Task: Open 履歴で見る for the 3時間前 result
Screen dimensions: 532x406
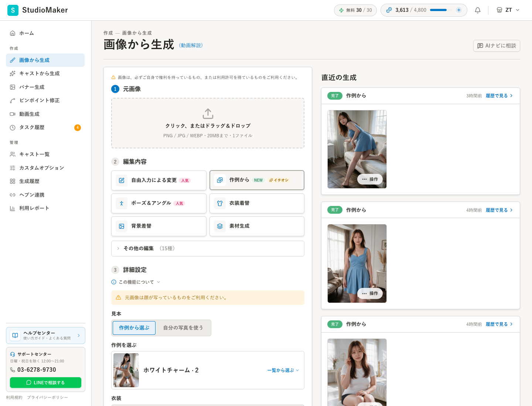Action: coord(499,96)
